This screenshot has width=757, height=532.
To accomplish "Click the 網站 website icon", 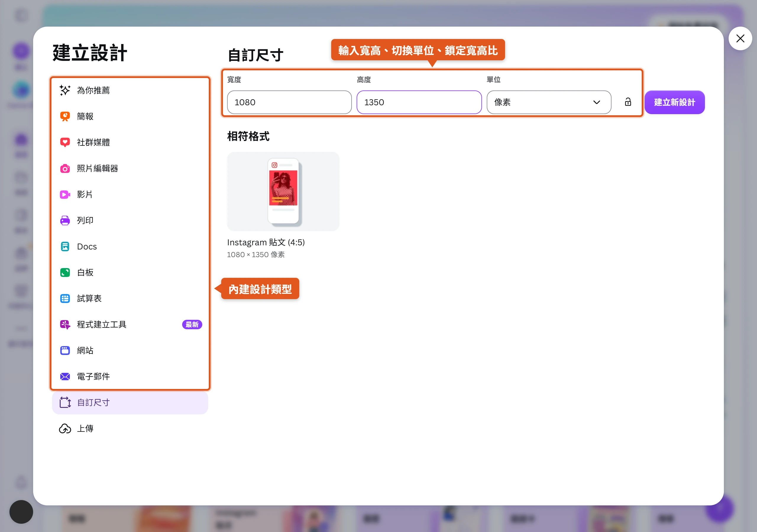I will [x=65, y=351].
